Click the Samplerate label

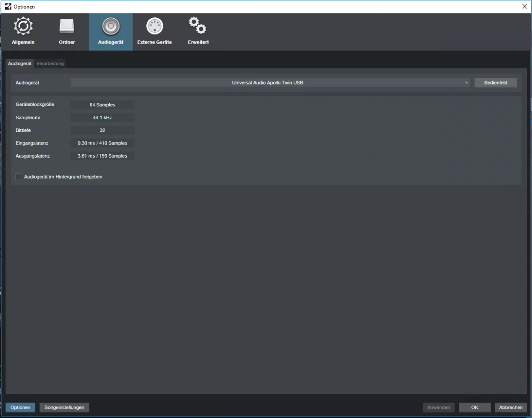click(28, 118)
